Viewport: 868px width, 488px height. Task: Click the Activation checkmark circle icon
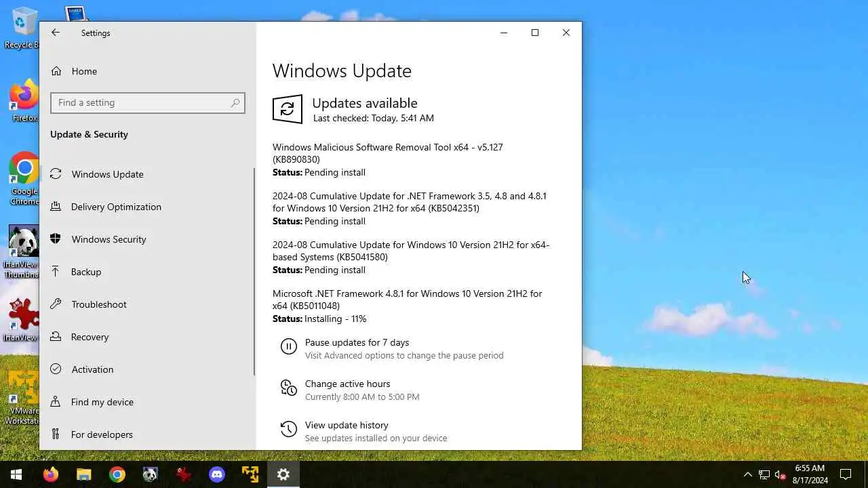[x=56, y=369]
